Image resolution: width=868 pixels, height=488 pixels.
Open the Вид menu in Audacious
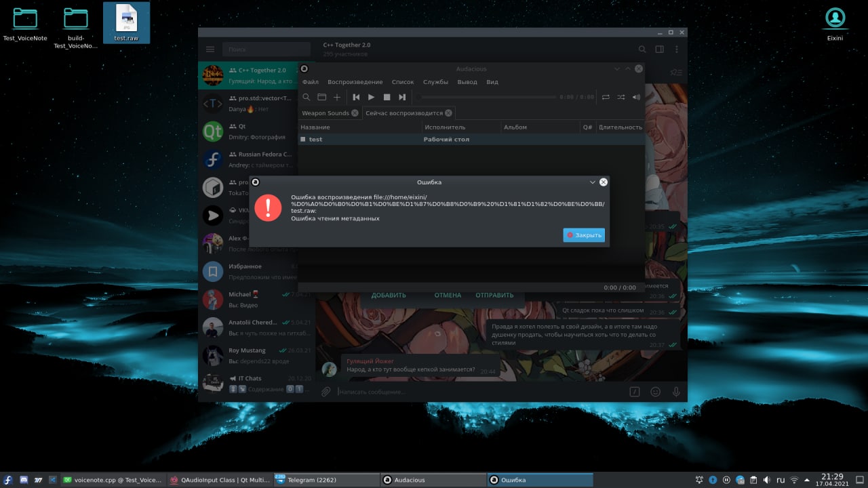click(492, 82)
